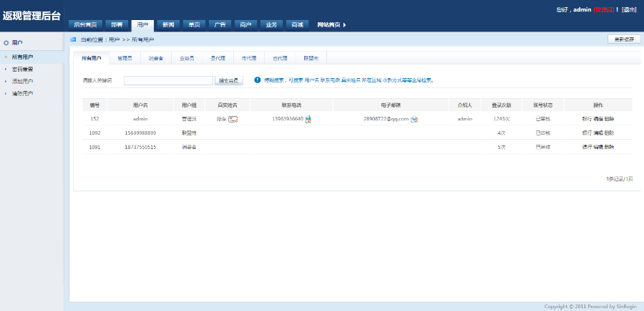Click the 电子邮箱 column header
The height and width of the screenshot is (311, 644).
(391, 105)
